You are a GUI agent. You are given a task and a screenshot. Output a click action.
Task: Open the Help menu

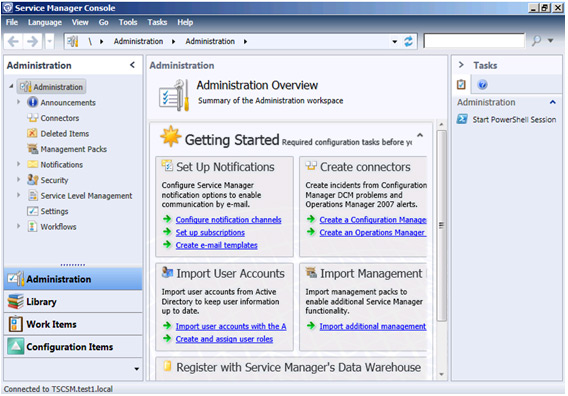pyautogui.click(x=185, y=22)
